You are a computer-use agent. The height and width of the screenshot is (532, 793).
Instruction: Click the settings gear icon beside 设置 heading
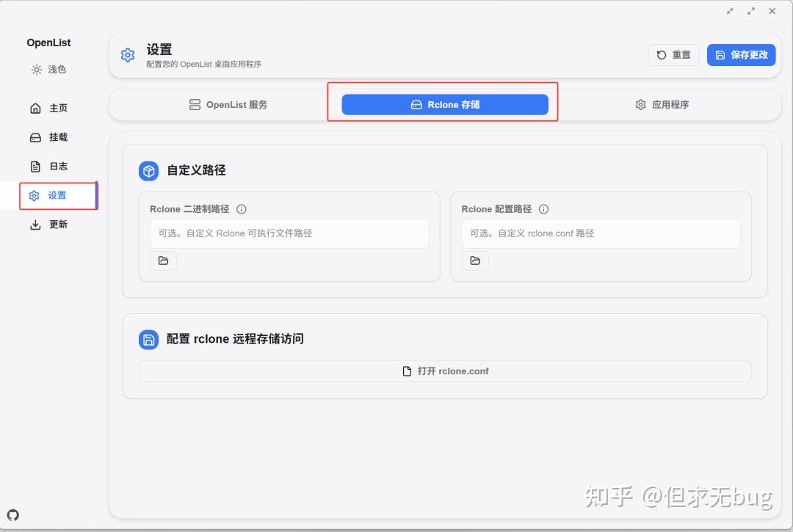point(128,55)
